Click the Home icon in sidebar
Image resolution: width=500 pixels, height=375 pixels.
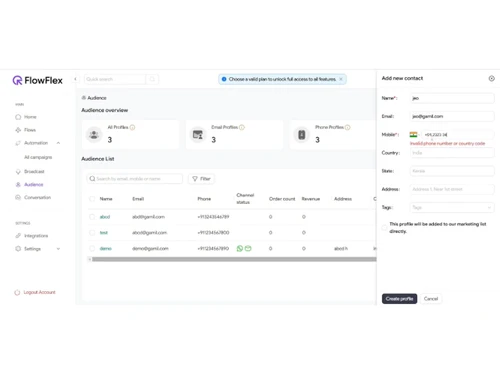pyautogui.click(x=18, y=117)
